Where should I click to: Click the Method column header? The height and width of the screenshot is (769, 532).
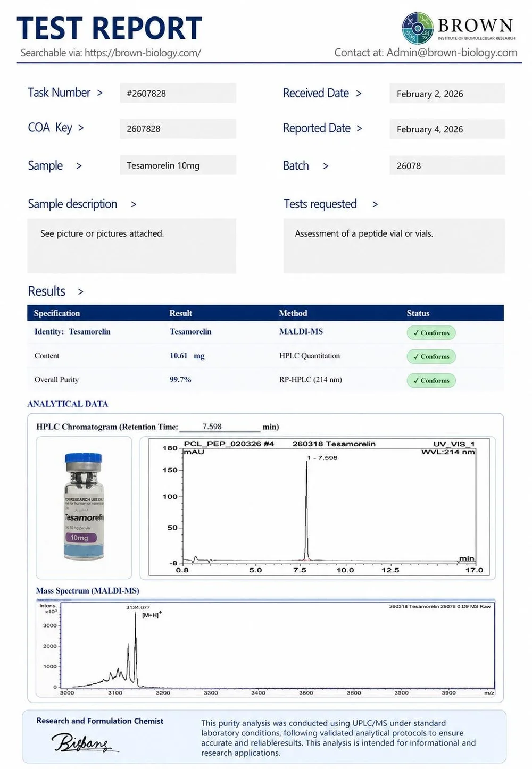point(293,313)
